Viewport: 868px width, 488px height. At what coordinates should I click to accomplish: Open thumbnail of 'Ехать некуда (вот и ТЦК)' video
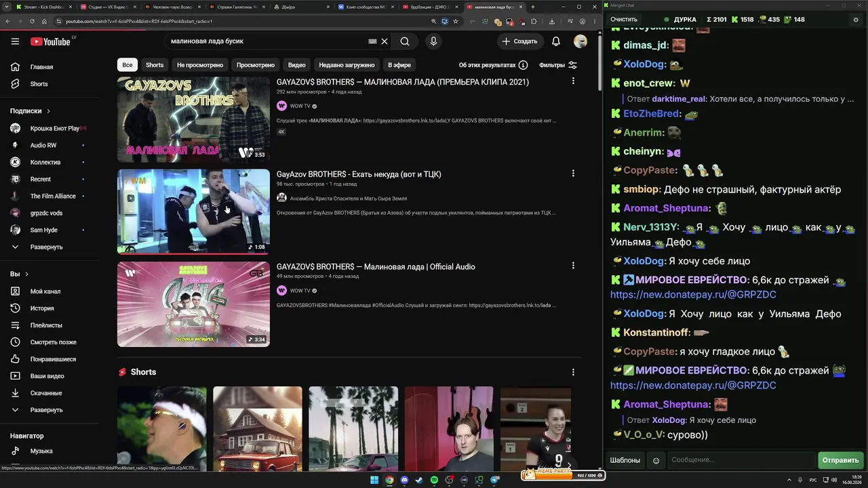click(193, 211)
